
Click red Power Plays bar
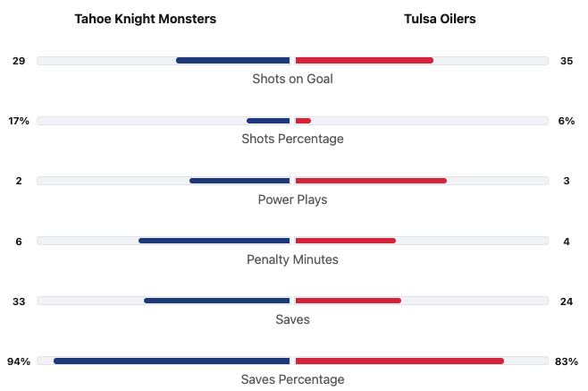(x=371, y=181)
